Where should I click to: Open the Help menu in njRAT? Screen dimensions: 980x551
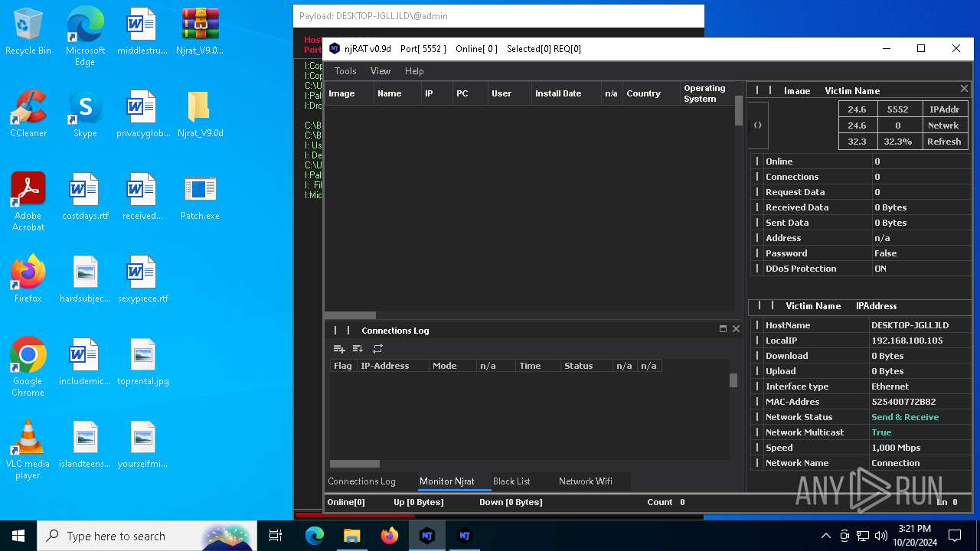[414, 71]
